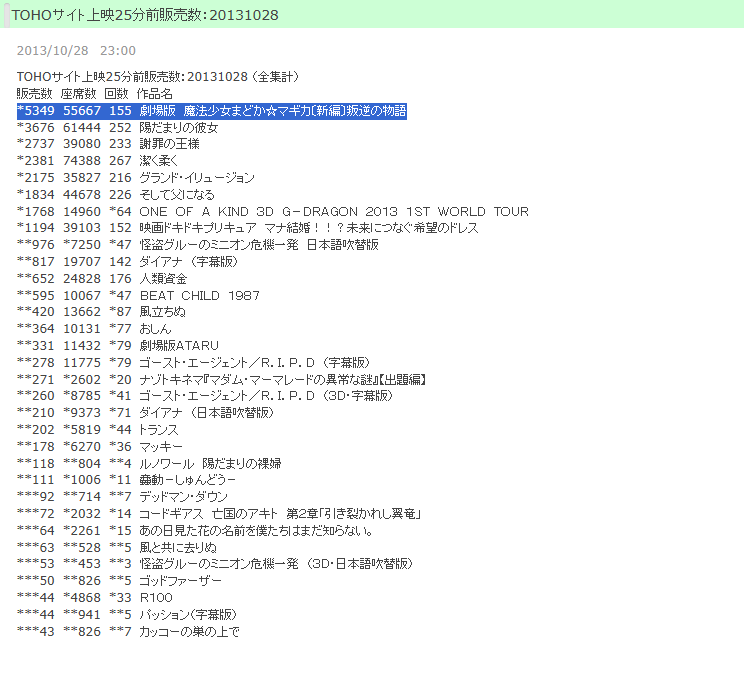The width and height of the screenshot is (744, 682).
Task: Select the ONE OF A KIND 3D G-DRAGON row
Action: click(x=273, y=211)
